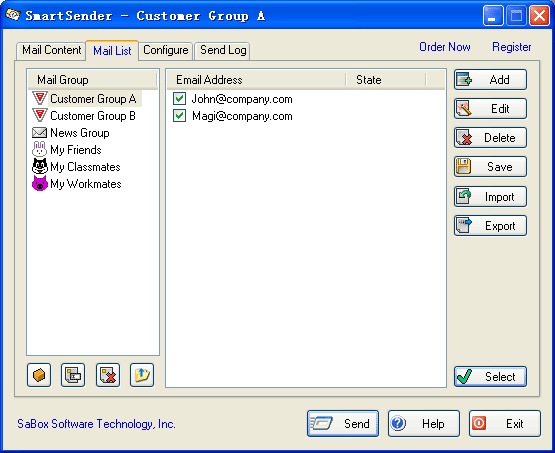The height and width of the screenshot is (453, 555).
Task: Click the Mail Group column header
Action: pos(93,80)
